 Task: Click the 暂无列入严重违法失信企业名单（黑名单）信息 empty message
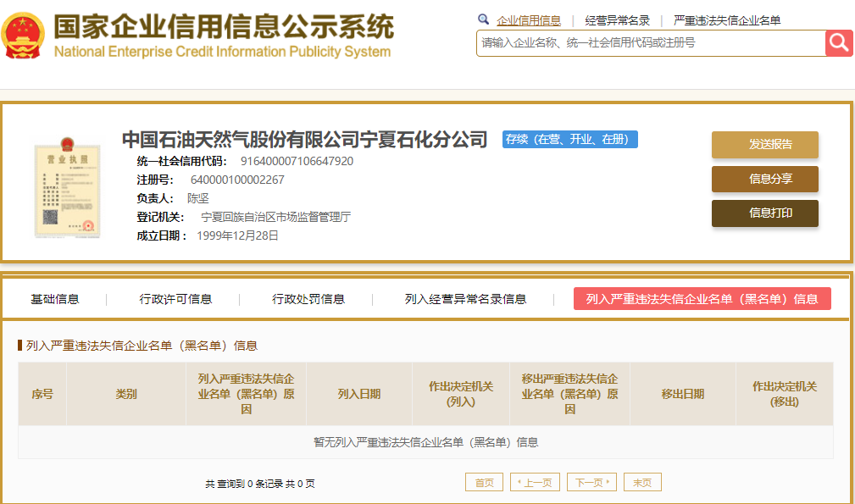pos(426,442)
